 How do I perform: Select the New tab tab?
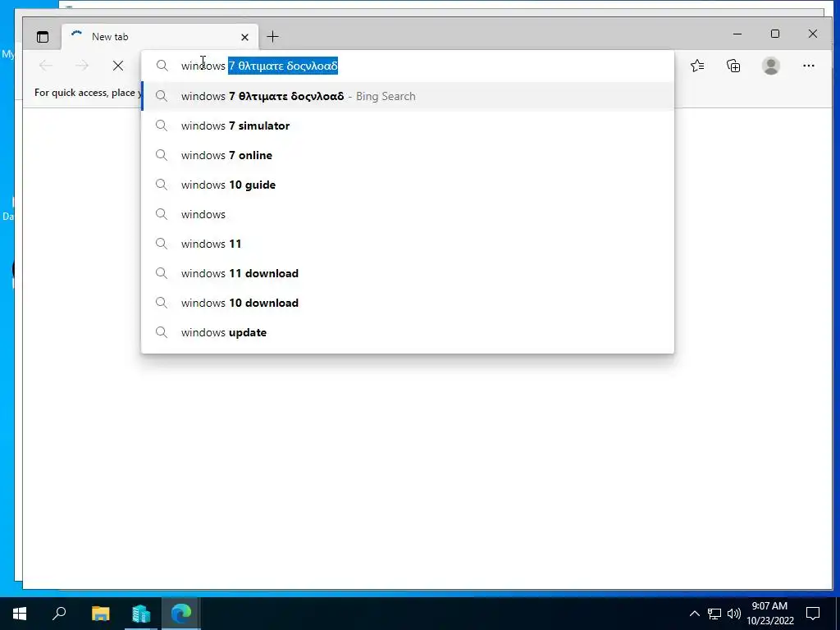[x=160, y=37]
